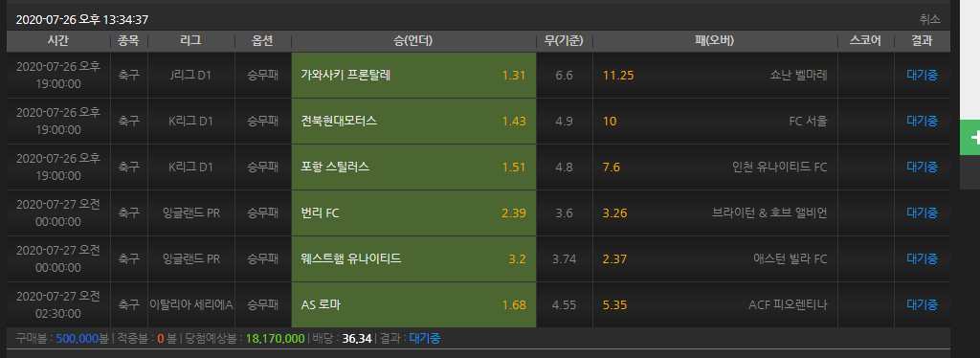Click the green plus button at right edge
Screen dimensions: 980x358
[x=970, y=138]
